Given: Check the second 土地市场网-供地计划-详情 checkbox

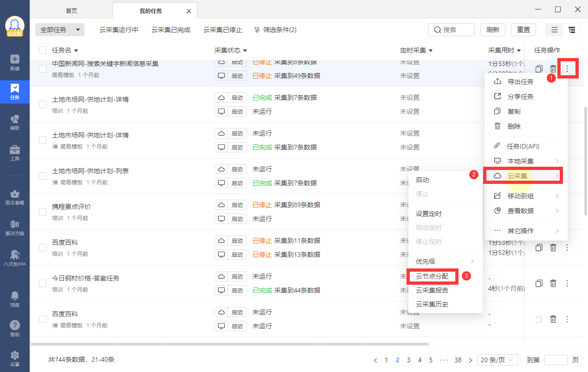Looking at the screenshot, I should [43, 140].
